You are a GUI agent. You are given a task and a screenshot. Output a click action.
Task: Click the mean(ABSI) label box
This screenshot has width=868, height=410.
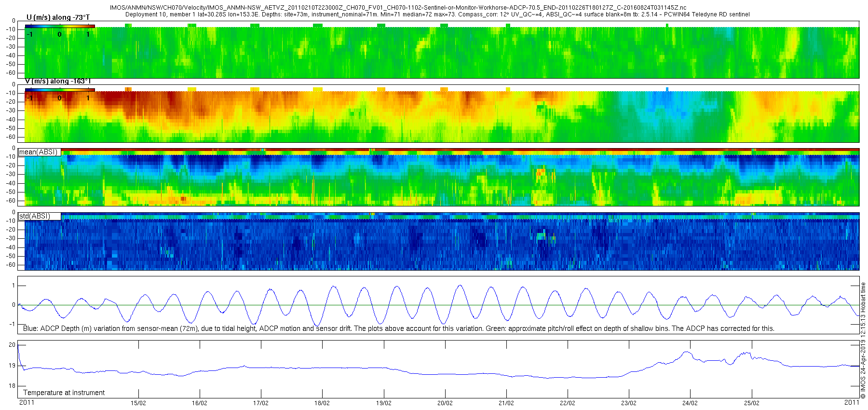tap(39, 152)
